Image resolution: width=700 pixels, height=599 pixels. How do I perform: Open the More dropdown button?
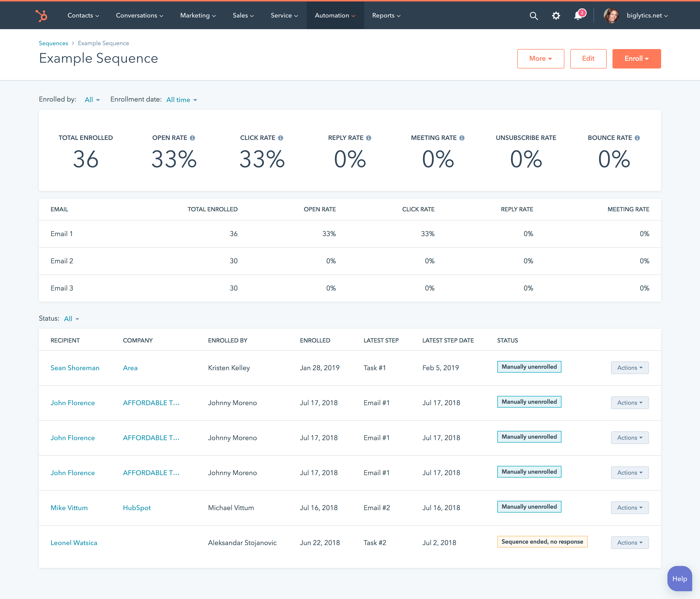pyautogui.click(x=541, y=58)
